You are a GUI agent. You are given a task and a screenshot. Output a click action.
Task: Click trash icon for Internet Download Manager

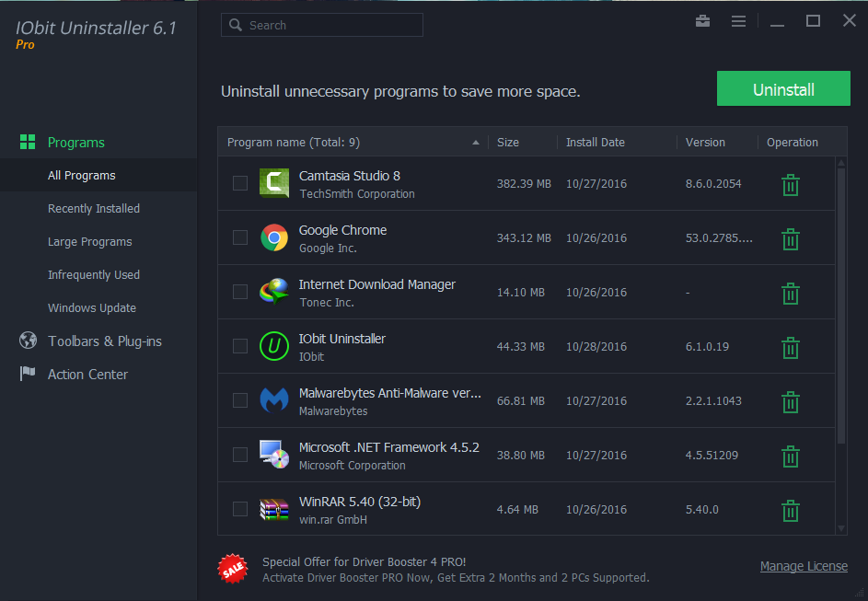pos(790,294)
